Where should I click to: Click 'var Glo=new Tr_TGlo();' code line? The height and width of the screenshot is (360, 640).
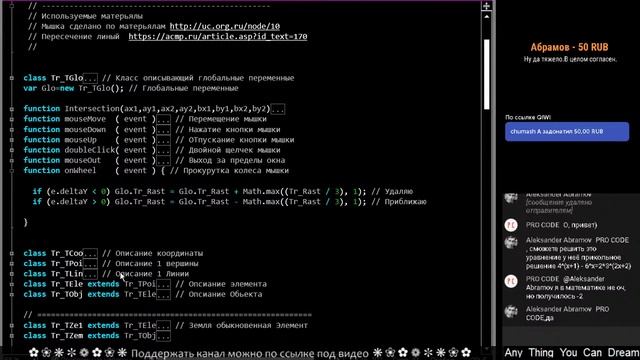(x=73, y=88)
